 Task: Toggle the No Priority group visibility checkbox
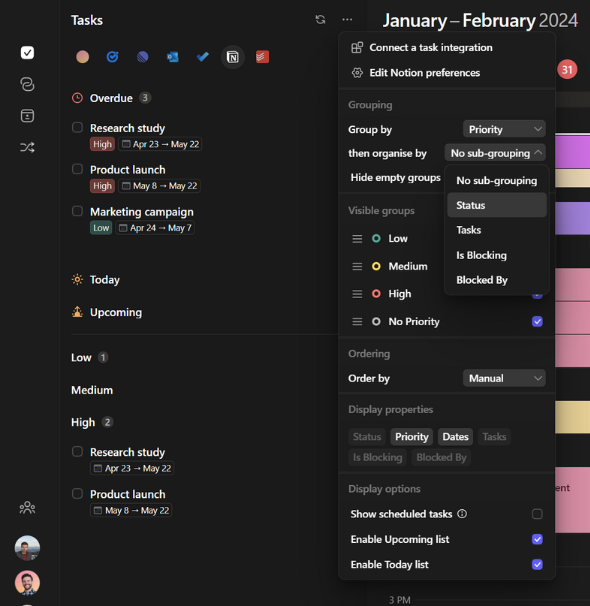click(x=537, y=321)
